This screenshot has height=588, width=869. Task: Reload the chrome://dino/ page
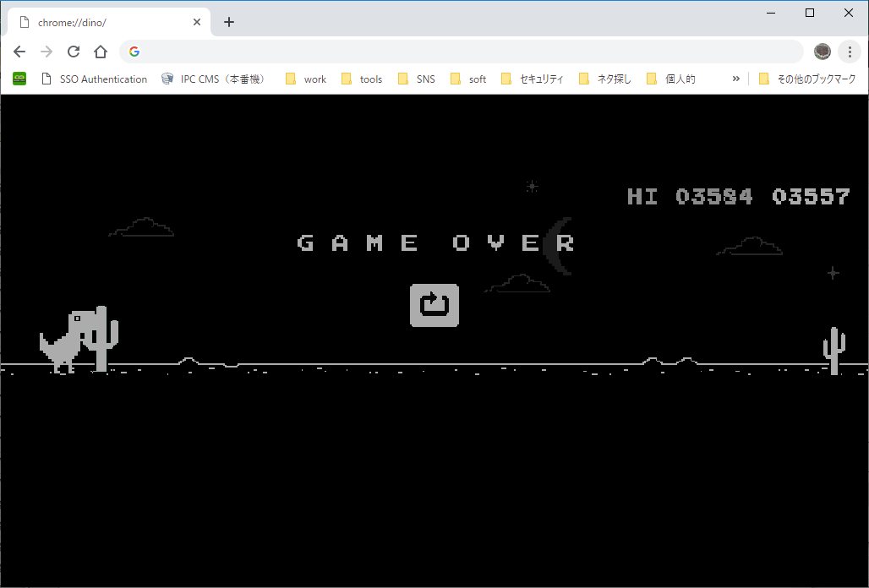tap(74, 52)
